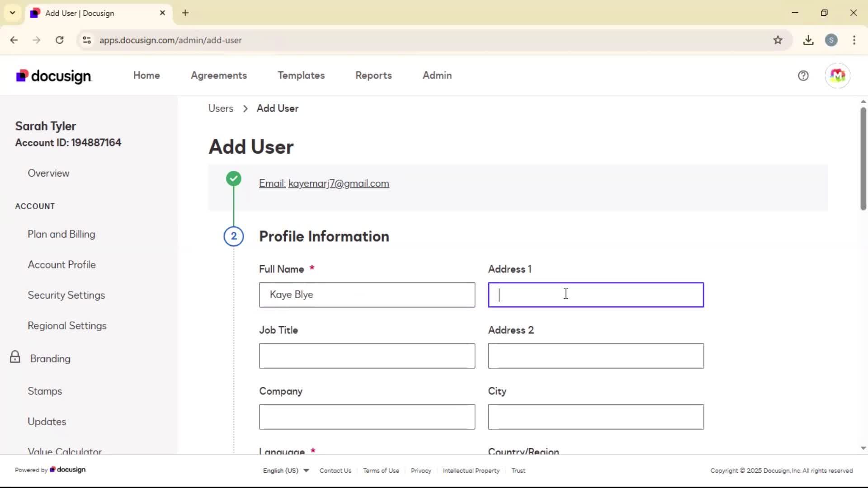Open Security Settings in sidebar
This screenshot has width=868, height=488.
point(66,295)
